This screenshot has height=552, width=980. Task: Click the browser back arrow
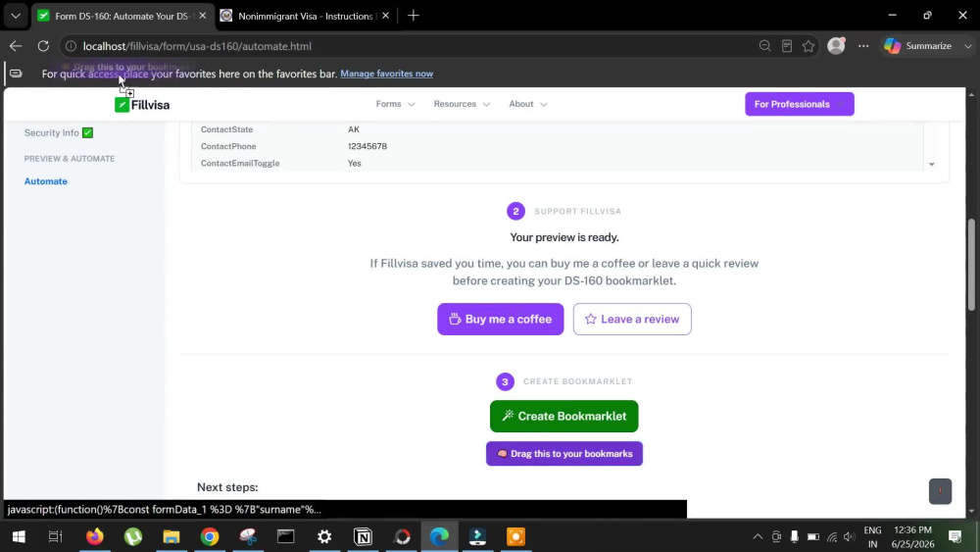pos(16,46)
